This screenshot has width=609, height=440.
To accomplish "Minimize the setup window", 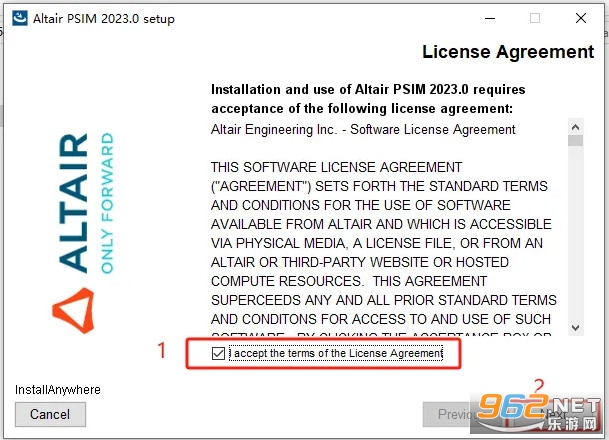I will 490,18.
